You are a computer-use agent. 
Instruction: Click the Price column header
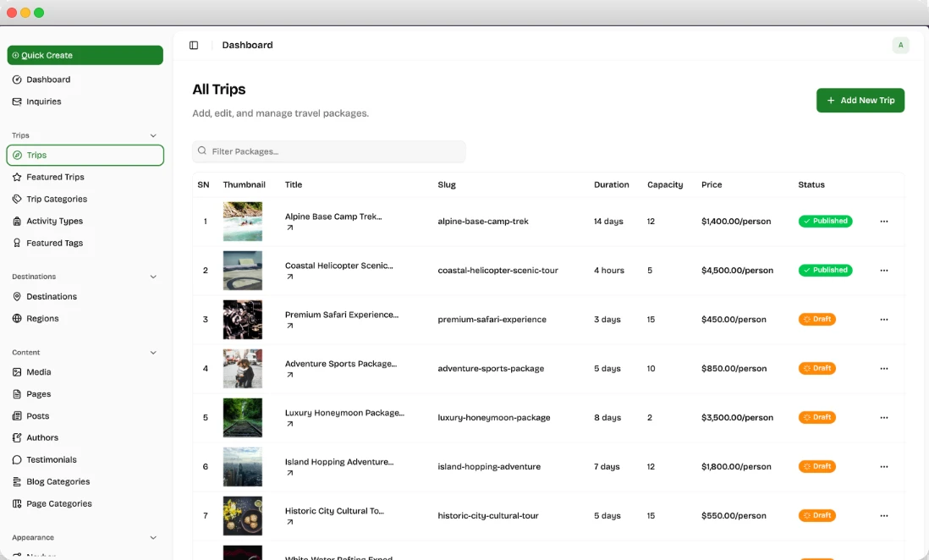tap(712, 185)
